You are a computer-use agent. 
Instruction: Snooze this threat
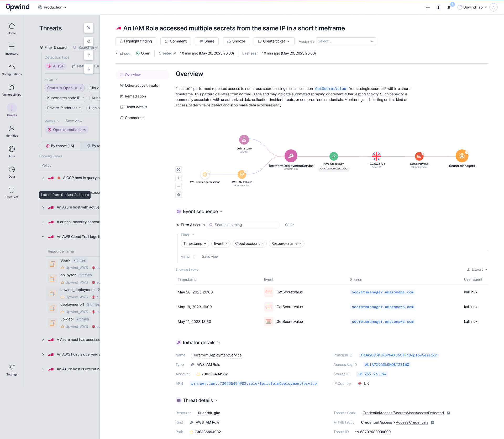(x=236, y=41)
